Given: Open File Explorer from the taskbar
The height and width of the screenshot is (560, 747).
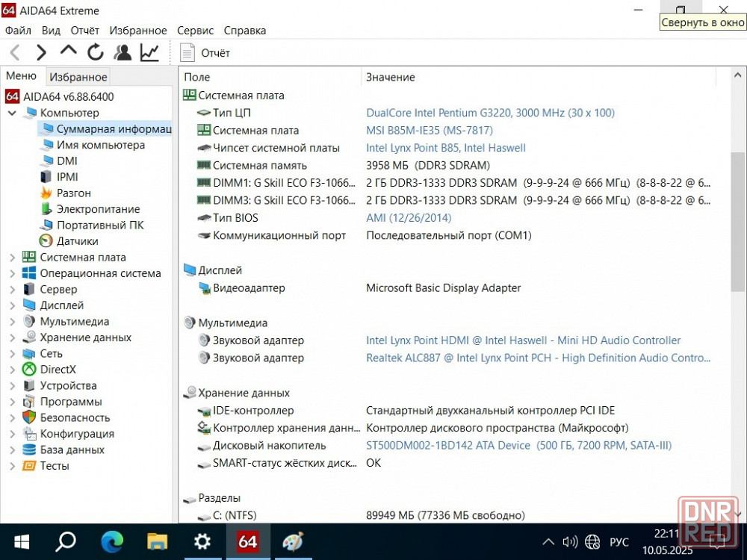Looking at the screenshot, I should tap(157, 541).
